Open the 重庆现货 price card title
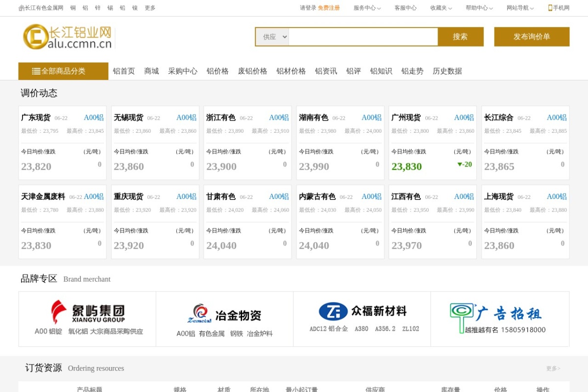Screen dimensions: 588x392 pyautogui.click(x=128, y=196)
